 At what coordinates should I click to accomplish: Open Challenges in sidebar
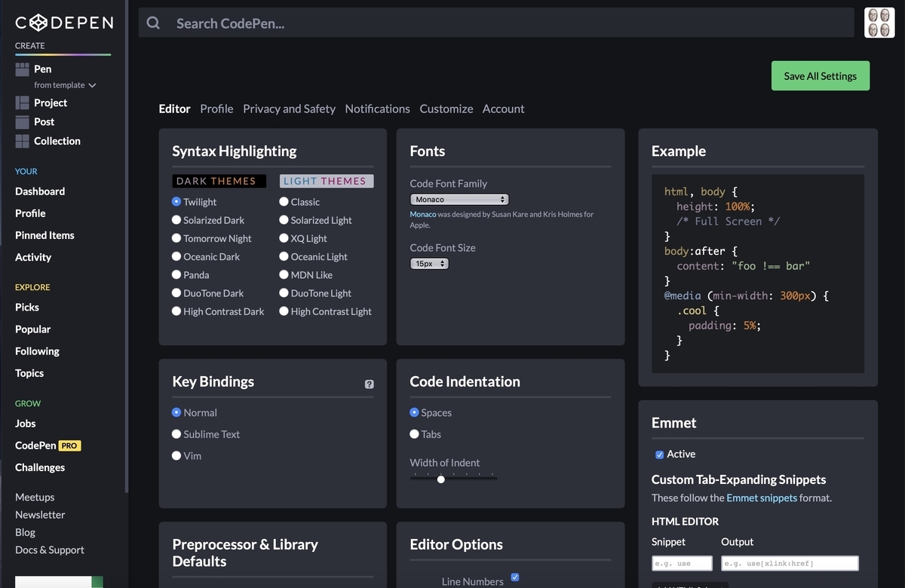click(40, 467)
